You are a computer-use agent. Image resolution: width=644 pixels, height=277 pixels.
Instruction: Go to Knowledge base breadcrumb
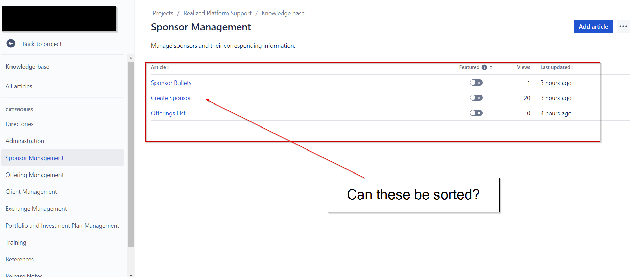pos(283,13)
